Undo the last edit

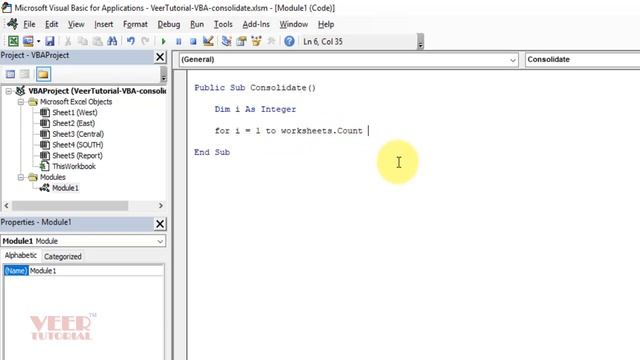click(131, 41)
